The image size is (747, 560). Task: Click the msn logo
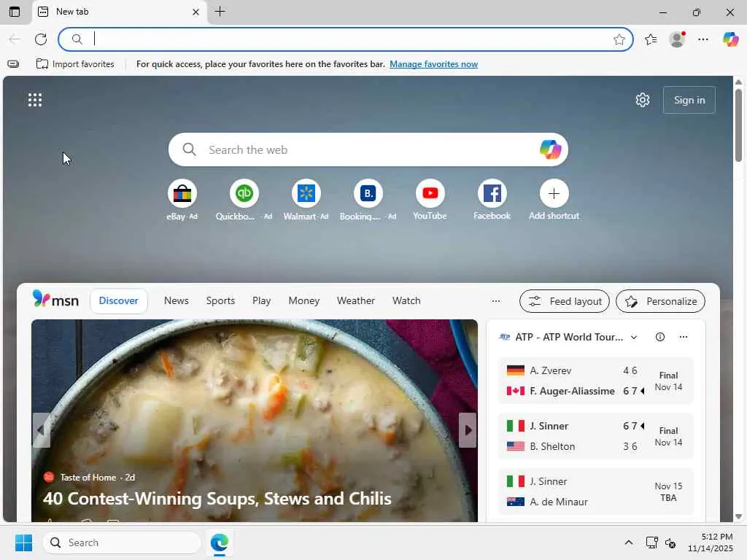coord(55,300)
